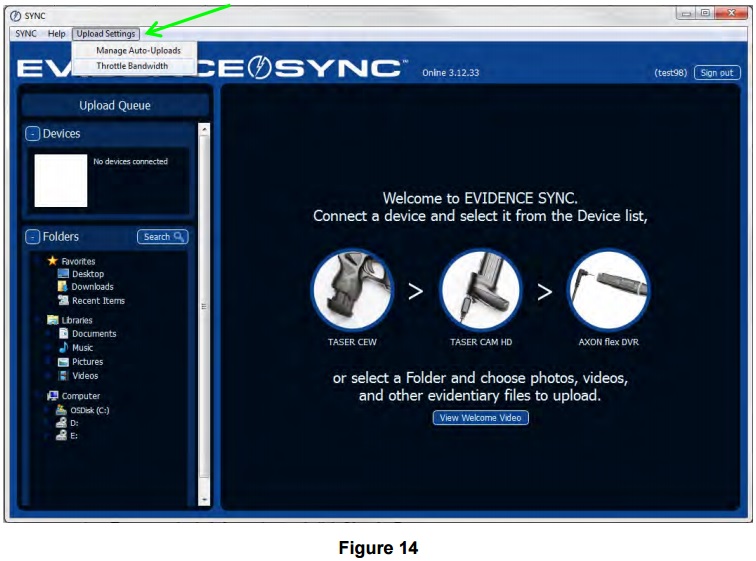Expand the OSDisk (C:) drive

click(x=46, y=410)
